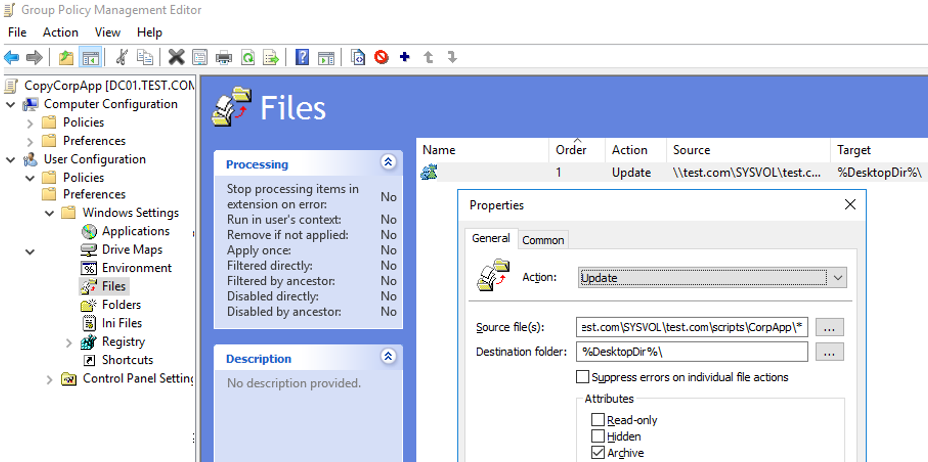
Task: Expand the Registry tree node
Action: tap(69, 343)
